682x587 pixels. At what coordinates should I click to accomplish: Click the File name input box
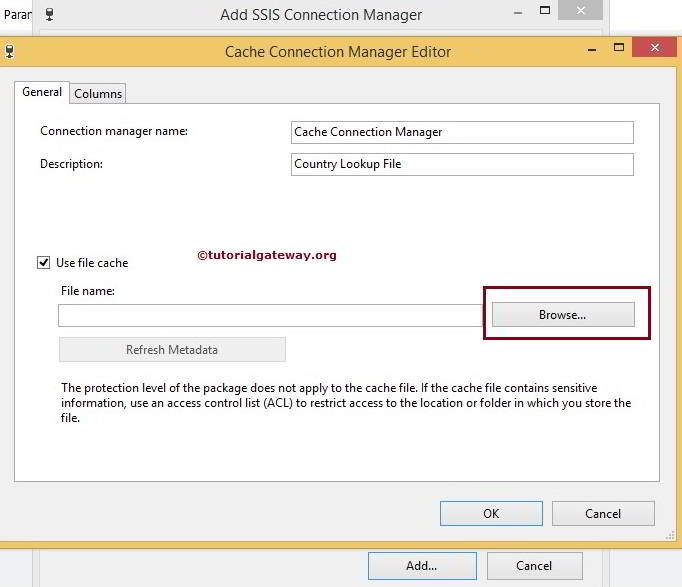(x=270, y=315)
